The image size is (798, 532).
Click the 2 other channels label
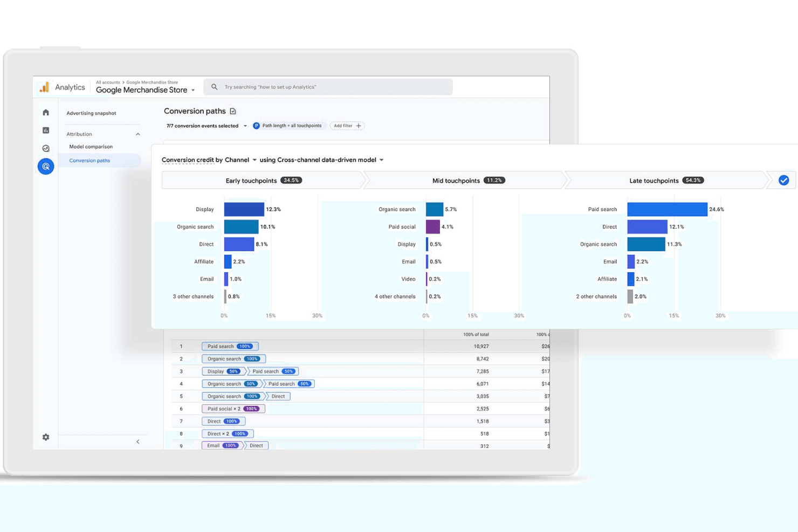click(x=596, y=296)
